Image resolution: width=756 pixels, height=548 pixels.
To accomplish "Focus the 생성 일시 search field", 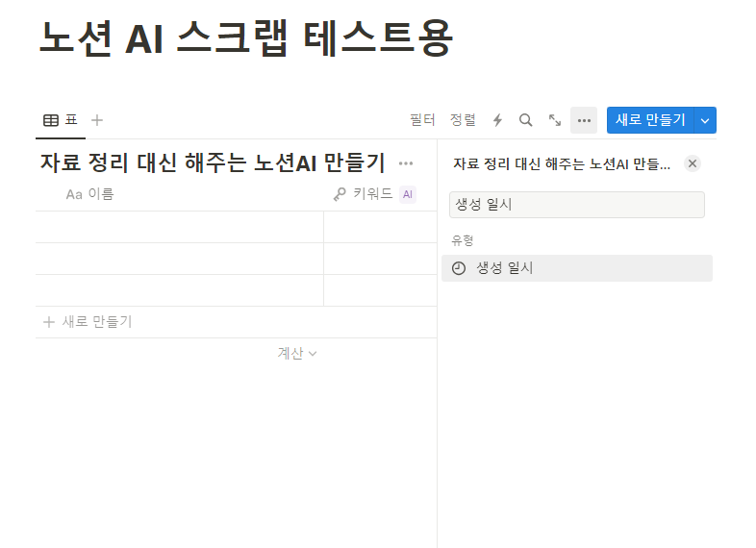I will [x=577, y=205].
